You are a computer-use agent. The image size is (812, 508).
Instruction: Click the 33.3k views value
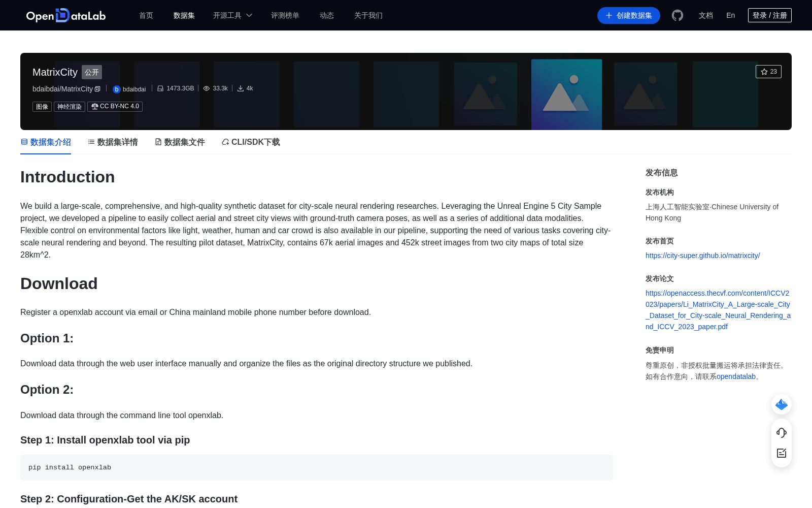coord(220,88)
